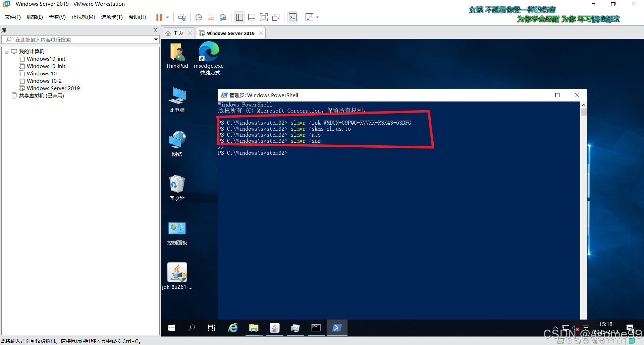
Task: Enter full screen mode
Action: point(264,17)
